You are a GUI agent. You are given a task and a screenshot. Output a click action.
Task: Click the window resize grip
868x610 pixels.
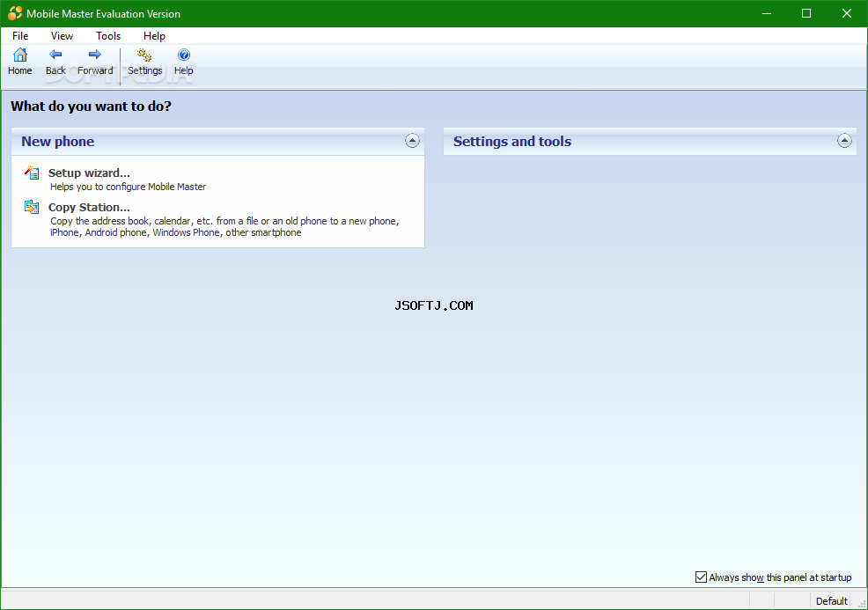tap(861, 603)
